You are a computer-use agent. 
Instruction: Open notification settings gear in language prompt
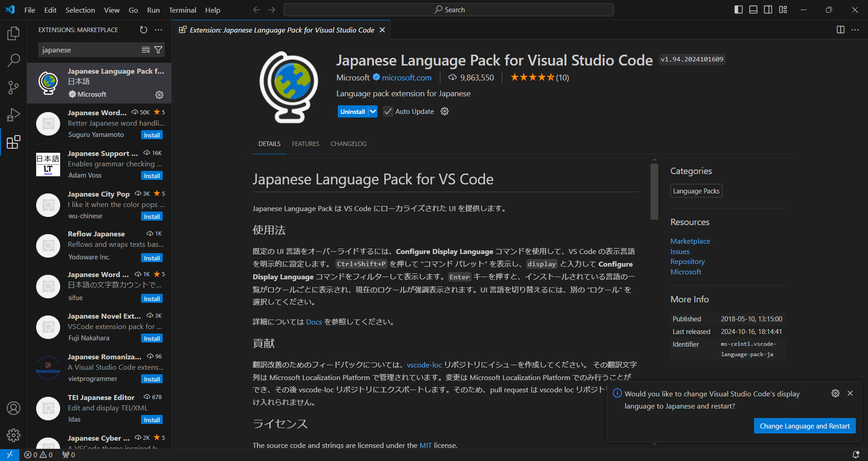(835, 393)
